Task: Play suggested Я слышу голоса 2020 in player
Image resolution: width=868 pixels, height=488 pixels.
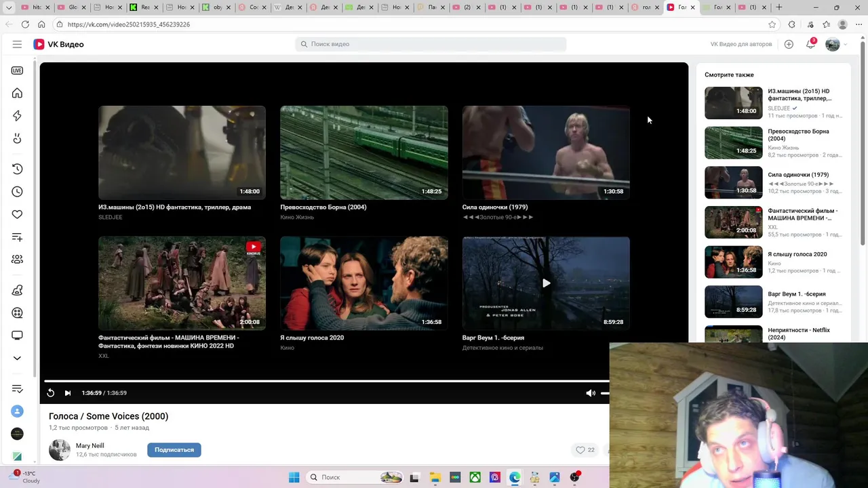Action: pos(364,283)
